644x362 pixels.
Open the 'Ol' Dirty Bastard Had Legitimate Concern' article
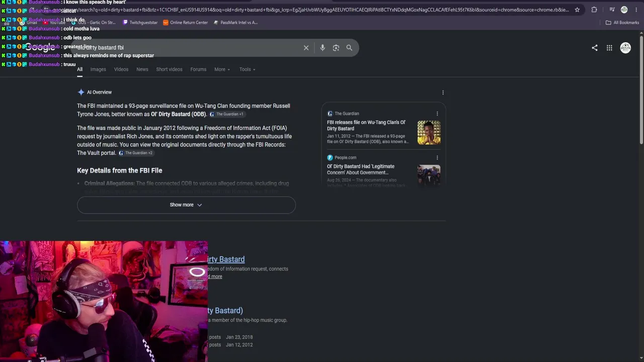click(361, 169)
